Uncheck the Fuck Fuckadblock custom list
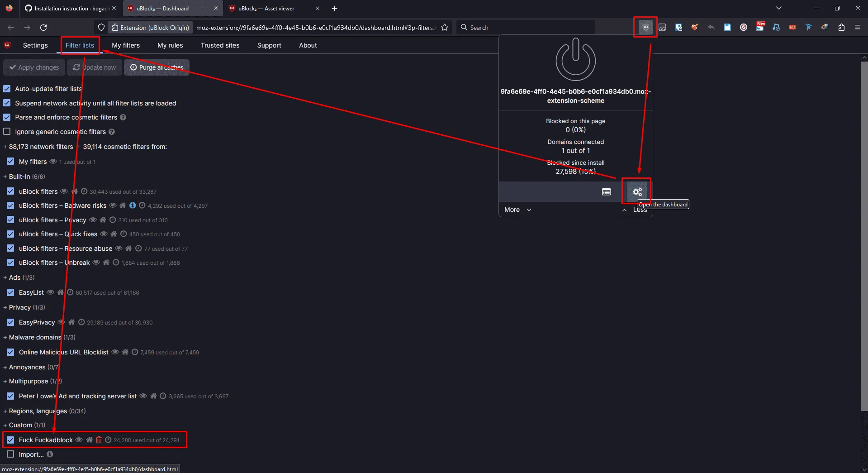This screenshot has width=868, height=473. 10,440
